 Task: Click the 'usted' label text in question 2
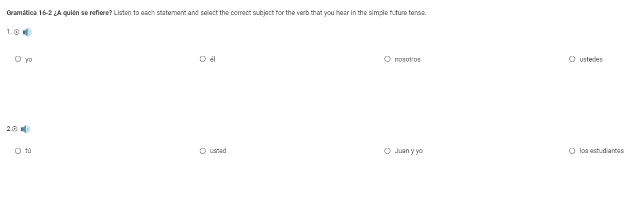coord(218,151)
